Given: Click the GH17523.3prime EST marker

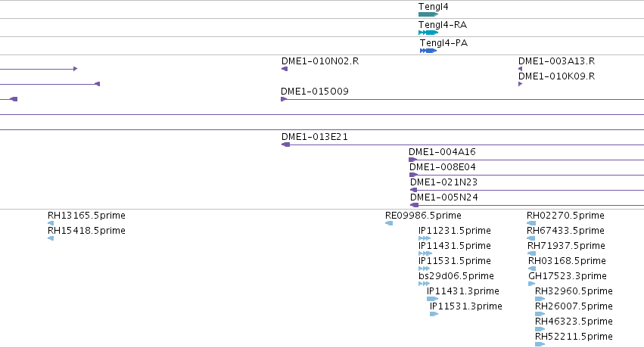Looking at the screenshot, I should [531, 284].
